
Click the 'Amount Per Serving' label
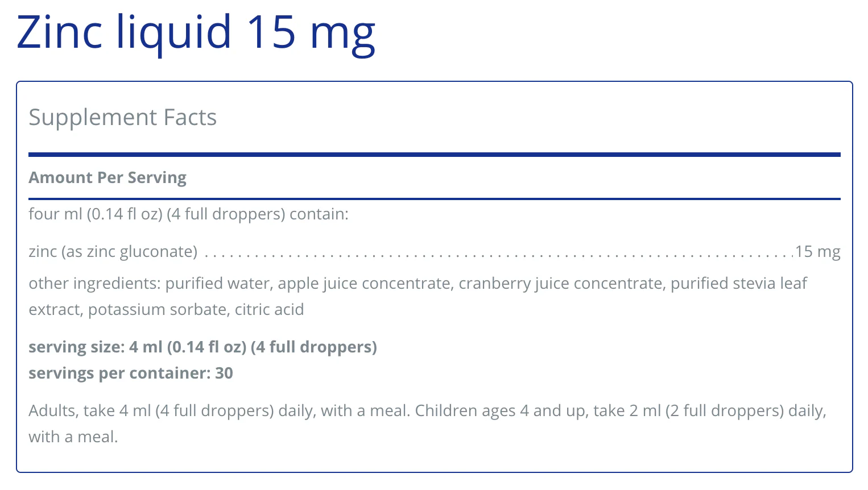click(108, 177)
